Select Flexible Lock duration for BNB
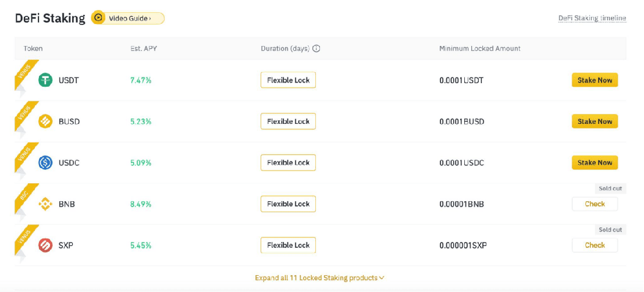644x292 pixels. [x=288, y=204]
